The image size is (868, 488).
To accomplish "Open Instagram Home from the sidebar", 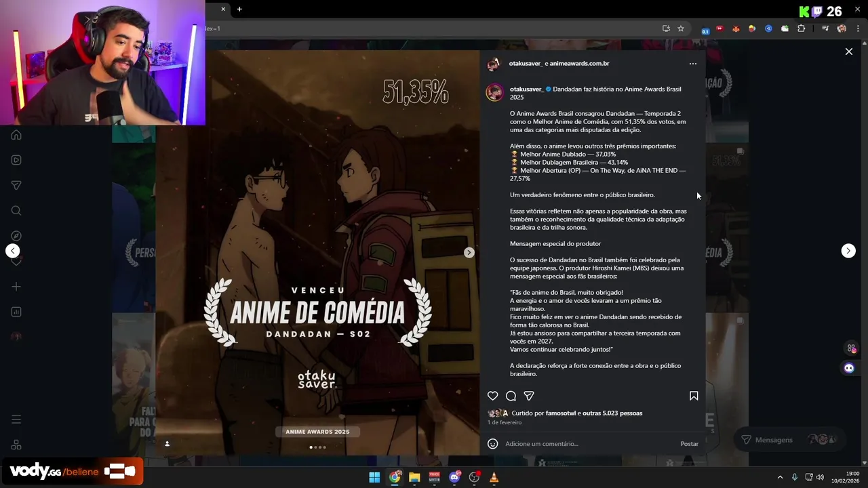I will 16,134.
